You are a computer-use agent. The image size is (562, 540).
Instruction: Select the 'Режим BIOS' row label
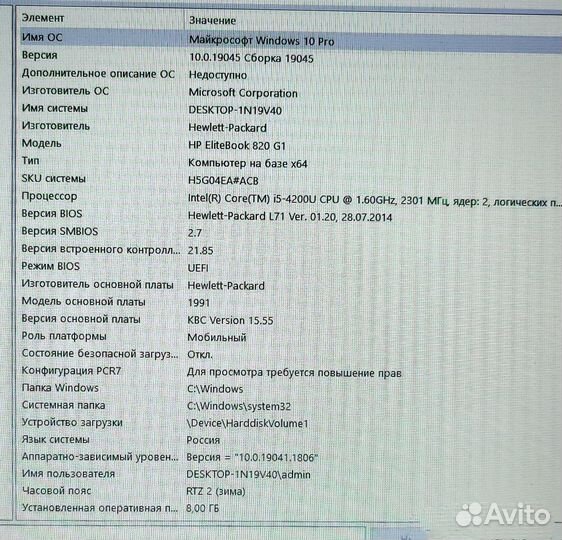(50, 266)
